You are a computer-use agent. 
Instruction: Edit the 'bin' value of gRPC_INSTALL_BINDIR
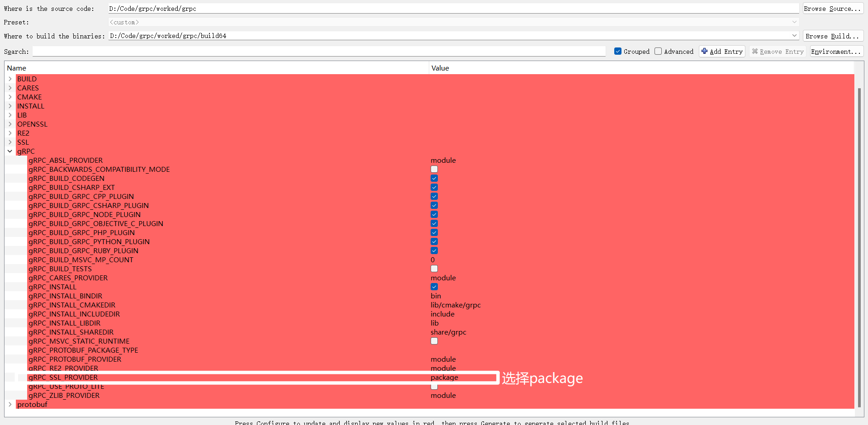click(436, 296)
